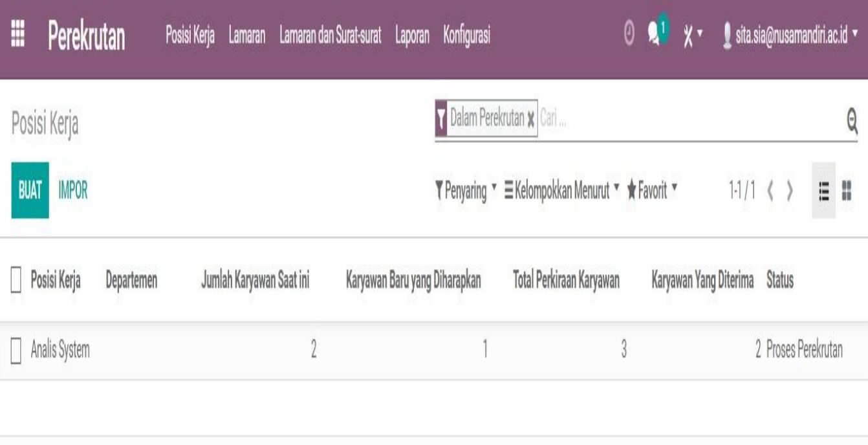Go to next page arrow
The width and height of the screenshot is (868, 445).
coord(790,191)
